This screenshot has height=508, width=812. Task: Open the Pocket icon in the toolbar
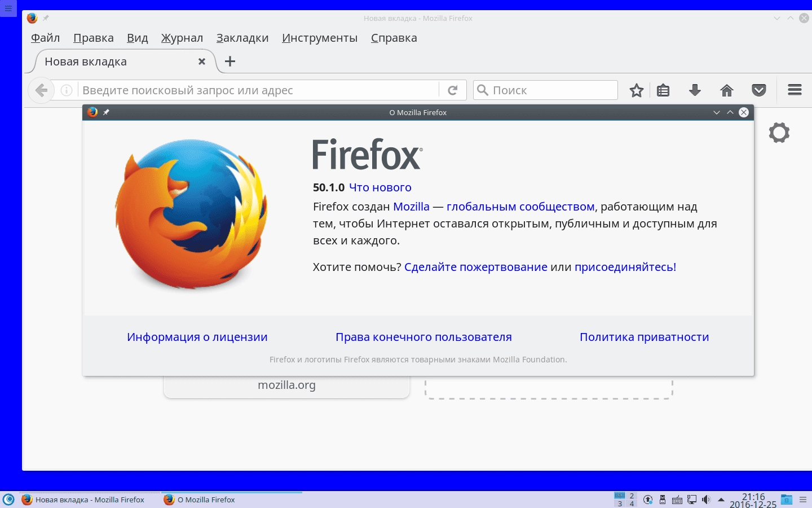pos(759,90)
